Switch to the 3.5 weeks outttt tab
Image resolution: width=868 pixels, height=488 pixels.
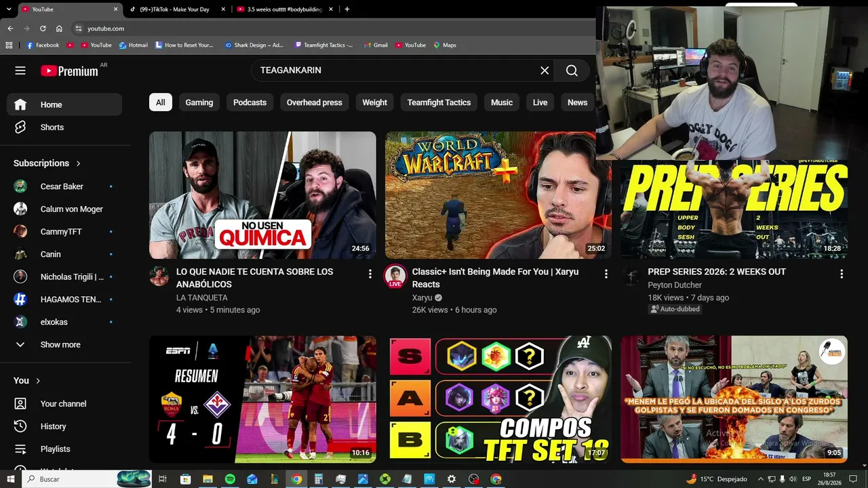coord(285,9)
